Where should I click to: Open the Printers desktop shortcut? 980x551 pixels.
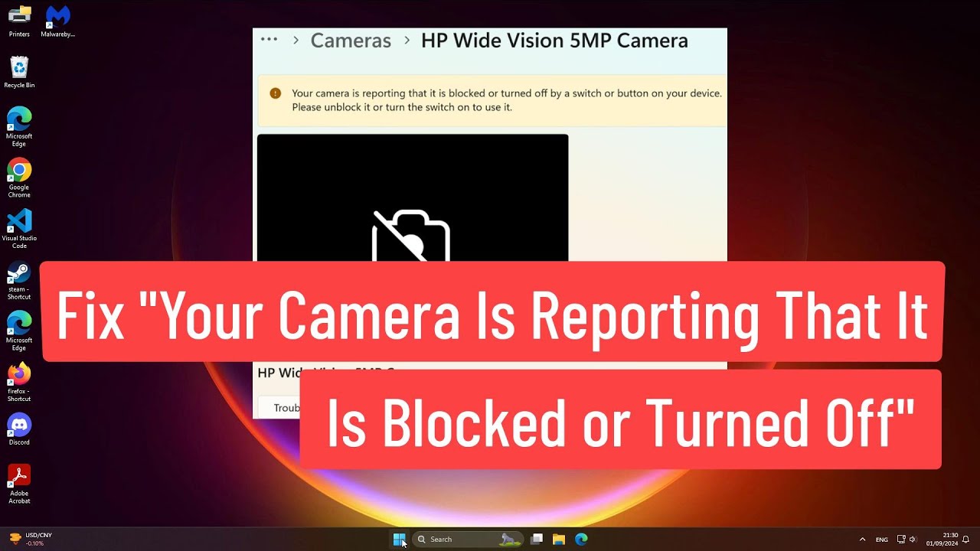[19, 21]
